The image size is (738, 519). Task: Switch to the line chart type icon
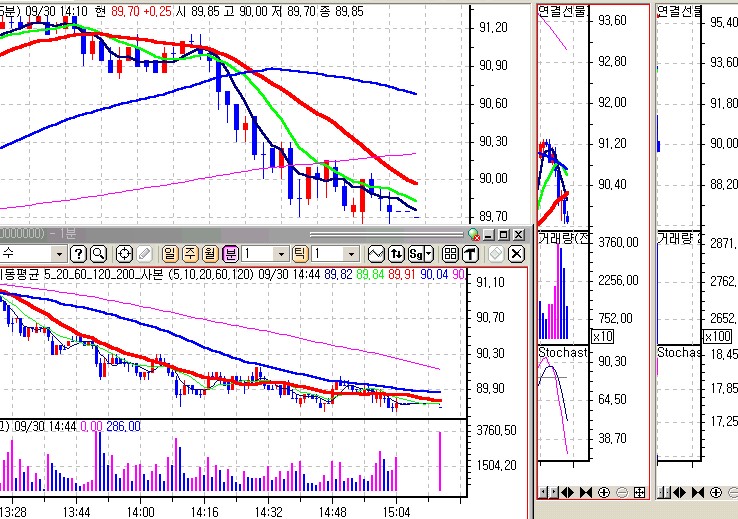(378, 254)
